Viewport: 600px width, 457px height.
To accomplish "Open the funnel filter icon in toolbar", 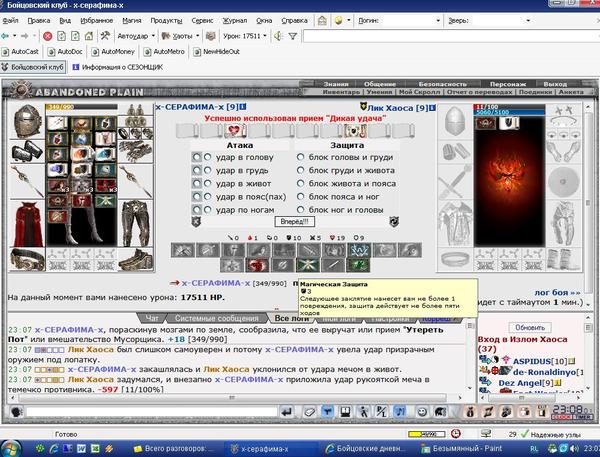I will (293, 36).
